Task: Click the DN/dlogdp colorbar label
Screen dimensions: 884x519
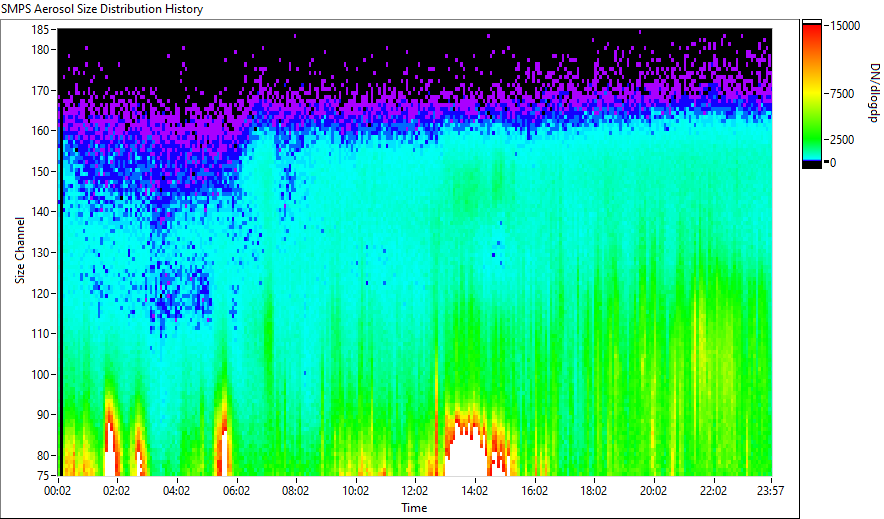Action: pyautogui.click(x=874, y=92)
